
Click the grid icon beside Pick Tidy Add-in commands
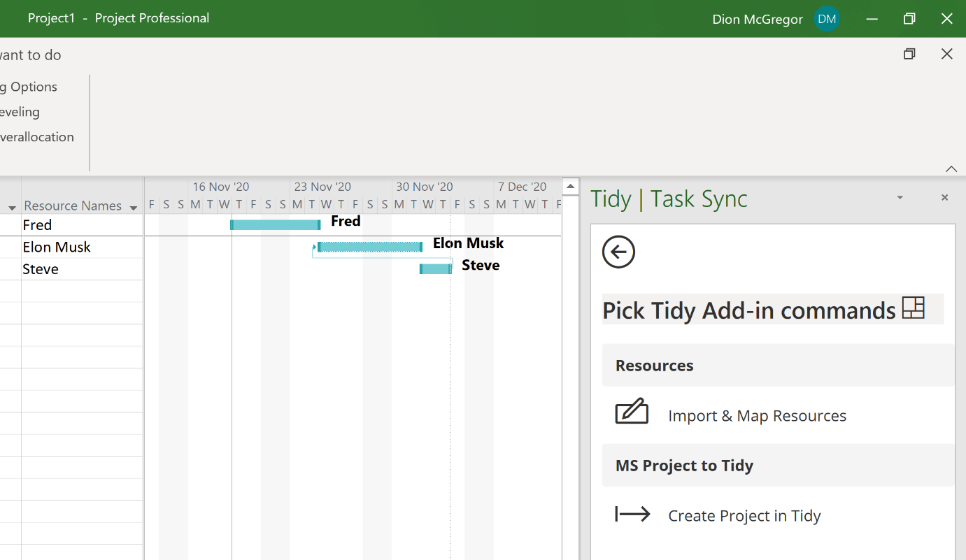coord(913,308)
